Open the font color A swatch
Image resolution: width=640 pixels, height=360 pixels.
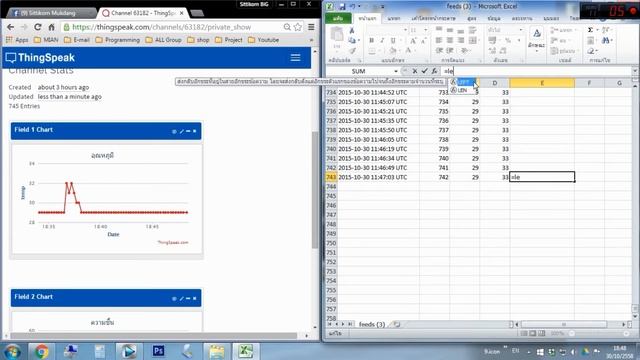[408, 51]
